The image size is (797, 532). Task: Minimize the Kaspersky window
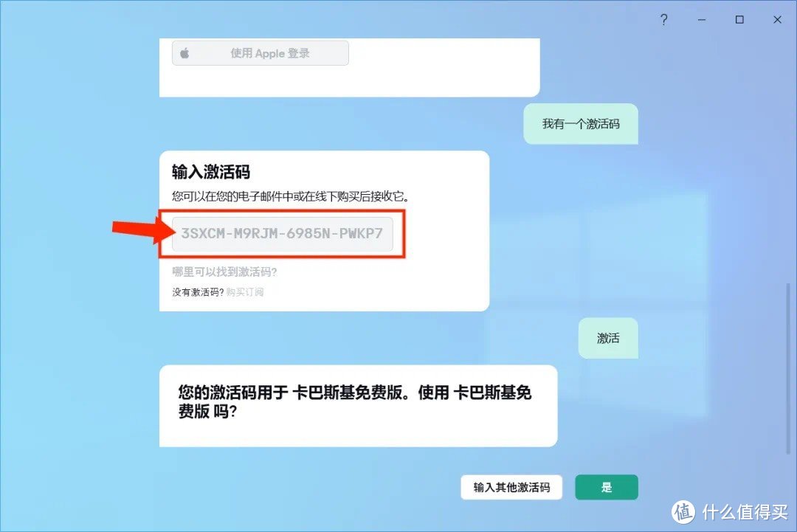pos(702,20)
